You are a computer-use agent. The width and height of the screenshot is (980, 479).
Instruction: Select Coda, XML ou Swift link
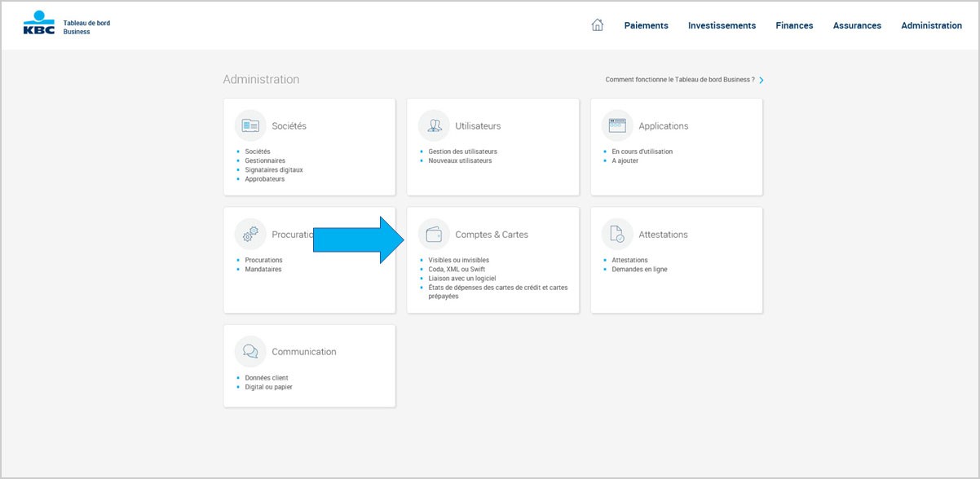(x=457, y=269)
